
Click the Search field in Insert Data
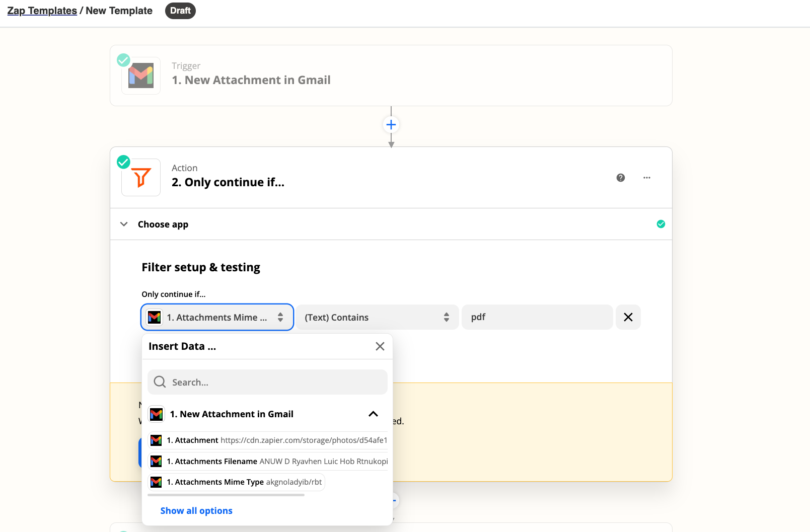pos(267,382)
